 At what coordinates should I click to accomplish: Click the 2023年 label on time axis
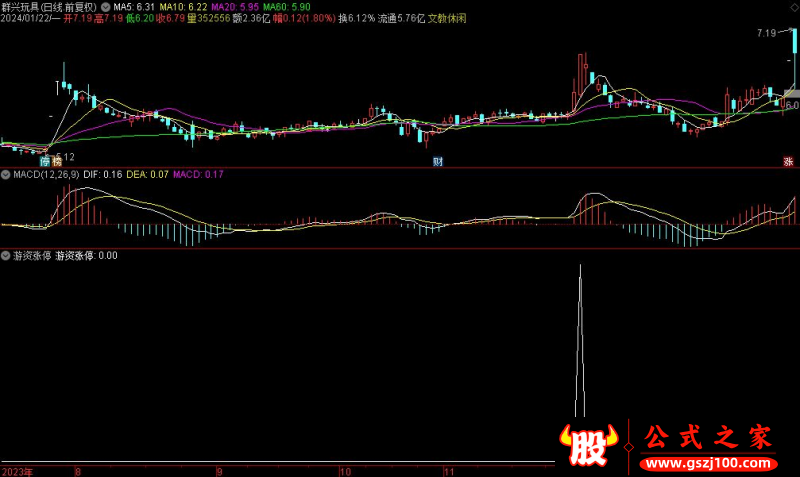coord(17,470)
